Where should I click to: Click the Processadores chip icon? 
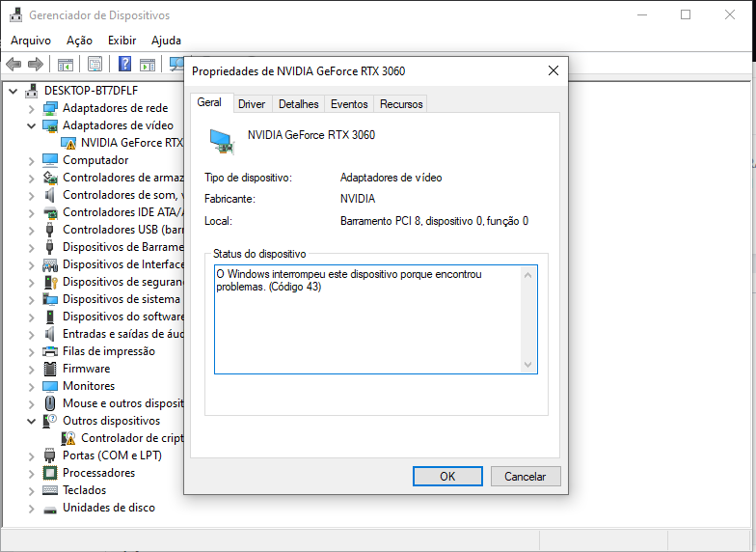coord(50,473)
